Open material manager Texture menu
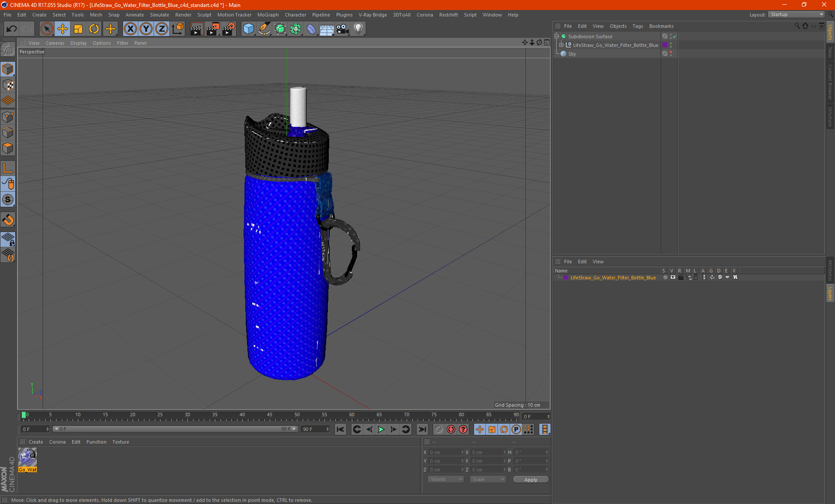This screenshot has width=835, height=504. (x=120, y=442)
